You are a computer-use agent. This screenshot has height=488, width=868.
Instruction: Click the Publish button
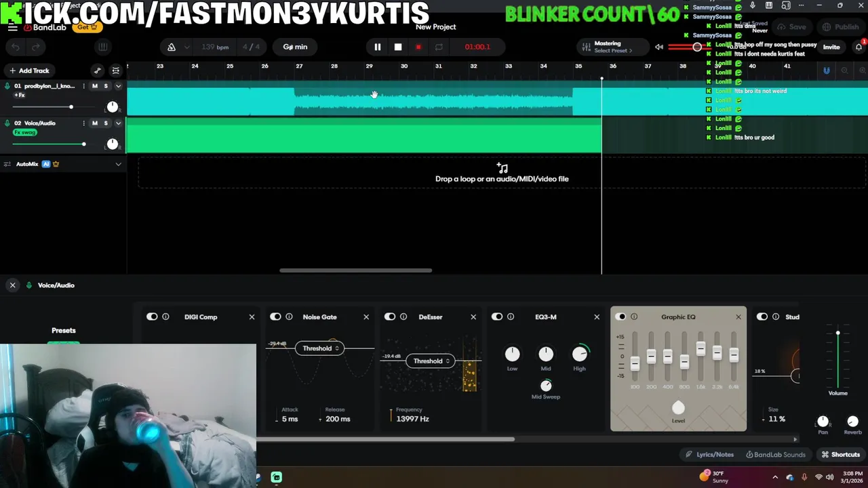point(840,27)
